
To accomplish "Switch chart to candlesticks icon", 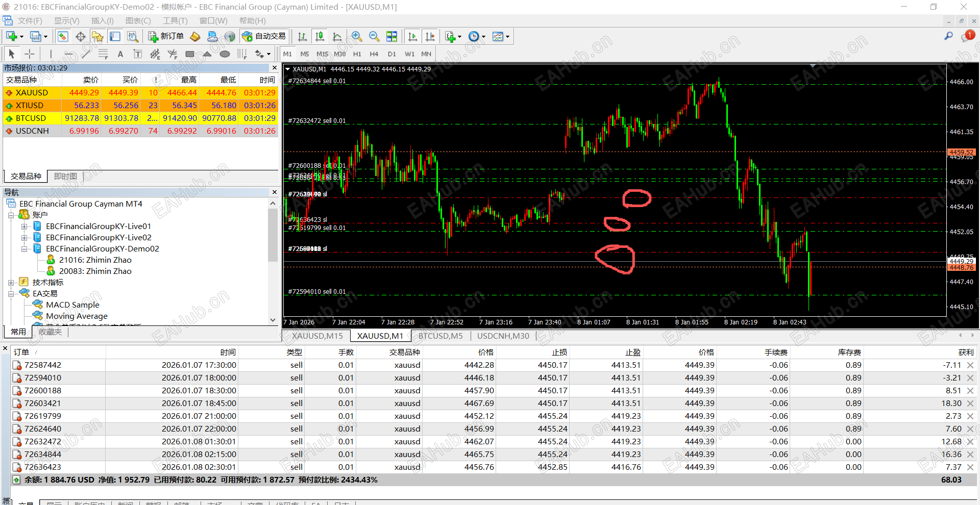I will click(x=320, y=36).
